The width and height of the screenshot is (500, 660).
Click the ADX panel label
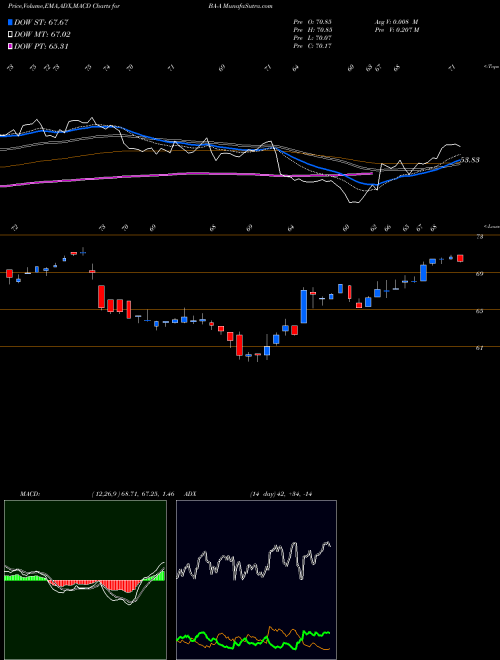191,494
